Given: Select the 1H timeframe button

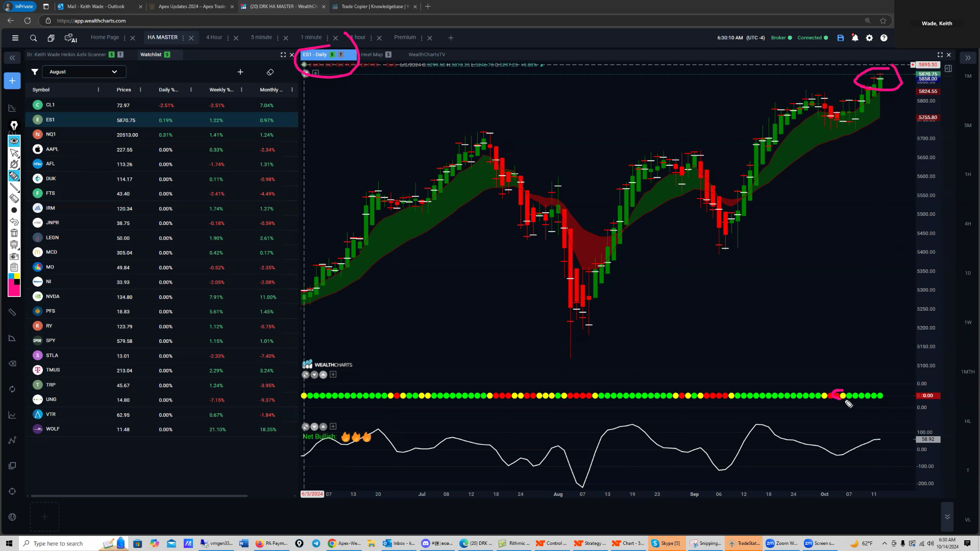Looking at the screenshot, I should tap(968, 174).
